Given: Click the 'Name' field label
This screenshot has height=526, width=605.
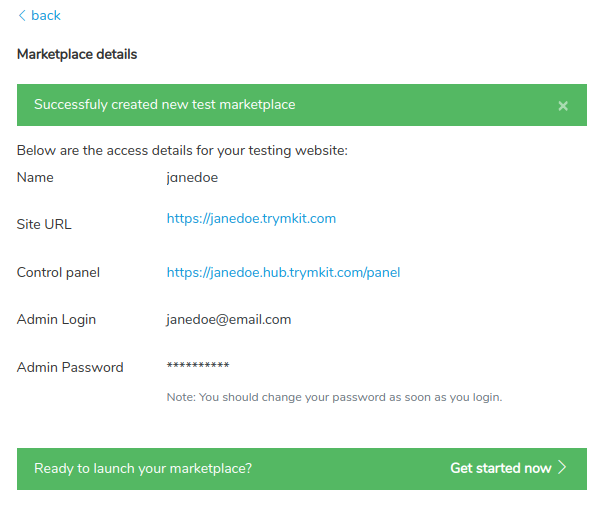Looking at the screenshot, I should tap(35, 178).
